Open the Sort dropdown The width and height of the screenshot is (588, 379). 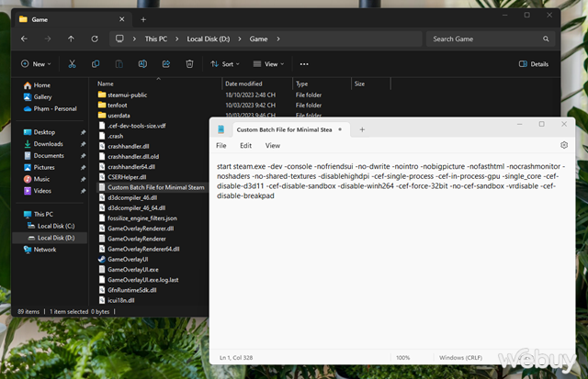click(225, 64)
